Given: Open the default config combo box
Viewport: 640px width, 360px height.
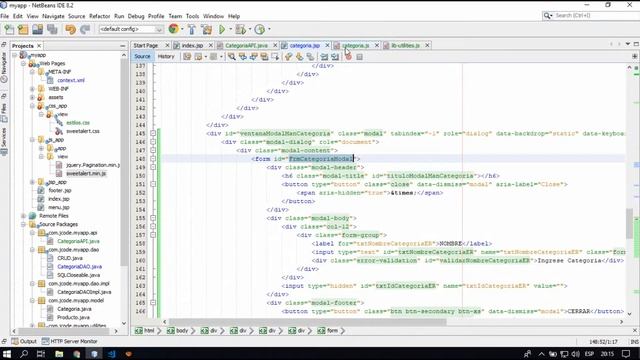Looking at the screenshot, I should click(x=131, y=29).
